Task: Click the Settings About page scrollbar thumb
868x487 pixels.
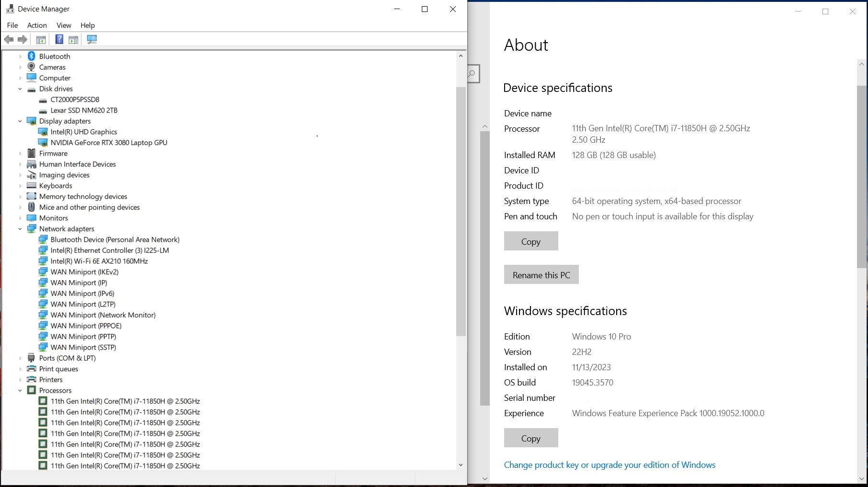Action: 862,177
